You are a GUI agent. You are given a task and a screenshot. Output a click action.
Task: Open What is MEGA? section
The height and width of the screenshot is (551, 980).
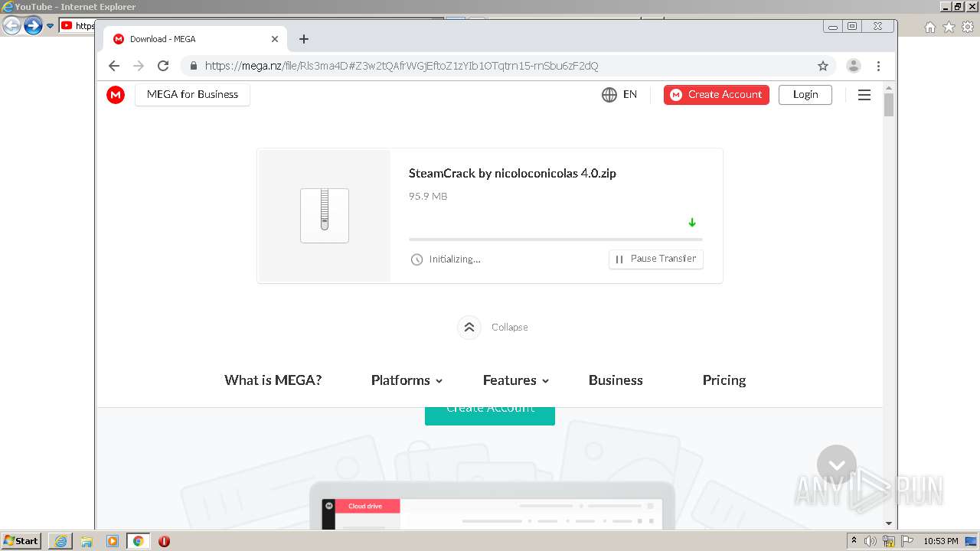pos(273,380)
